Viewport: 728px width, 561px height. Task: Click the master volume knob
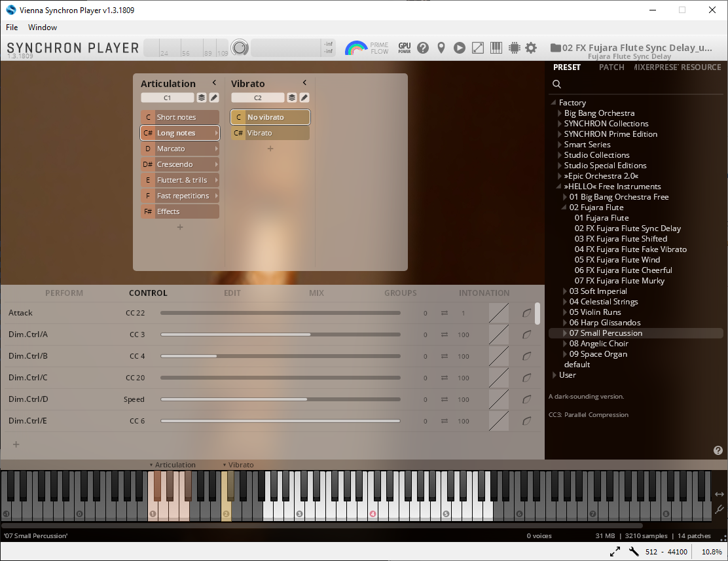click(240, 47)
